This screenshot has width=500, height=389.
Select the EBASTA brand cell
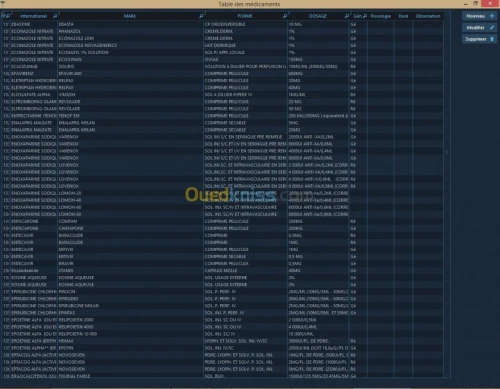tap(130, 24)
